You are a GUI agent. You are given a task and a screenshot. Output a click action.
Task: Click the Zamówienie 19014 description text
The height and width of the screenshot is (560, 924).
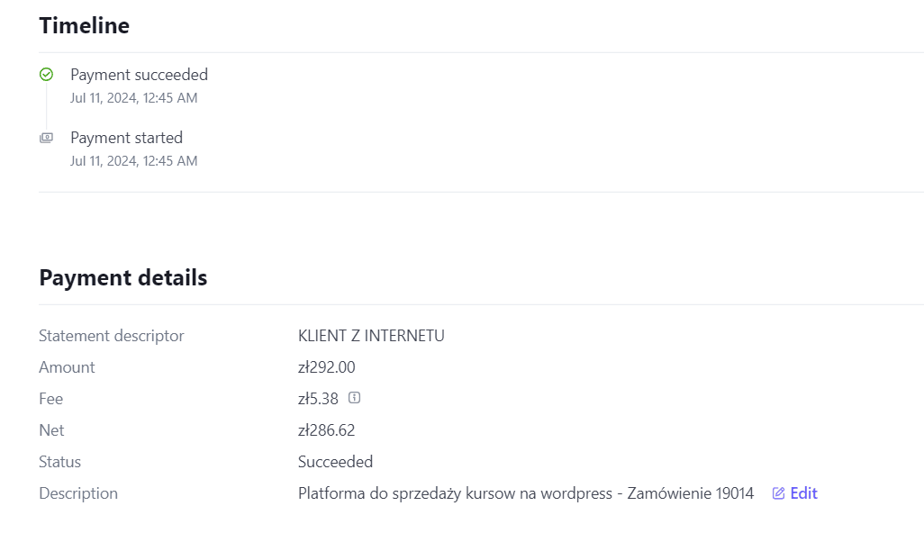pos(690,493)
